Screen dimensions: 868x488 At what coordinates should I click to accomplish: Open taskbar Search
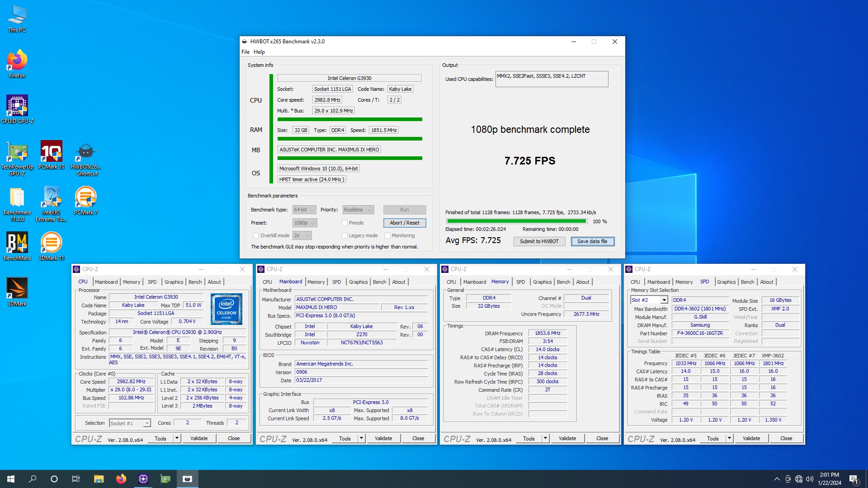(x=33, y=479)
